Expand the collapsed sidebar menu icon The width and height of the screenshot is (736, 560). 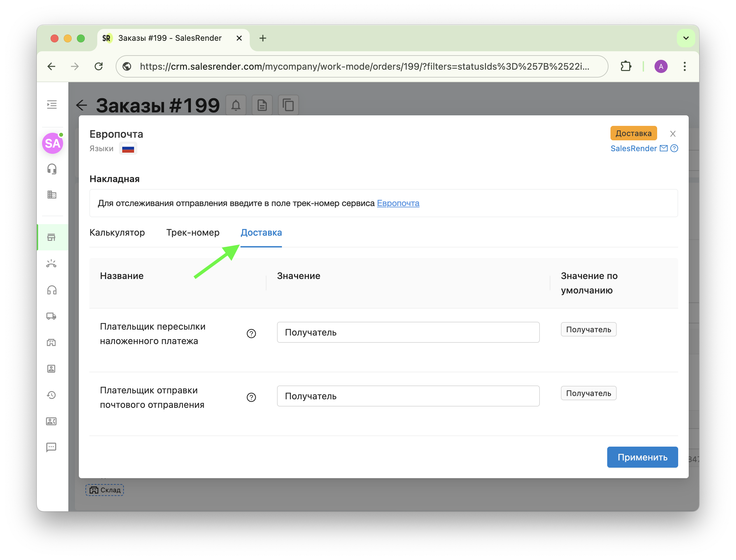tap(52, 105)
